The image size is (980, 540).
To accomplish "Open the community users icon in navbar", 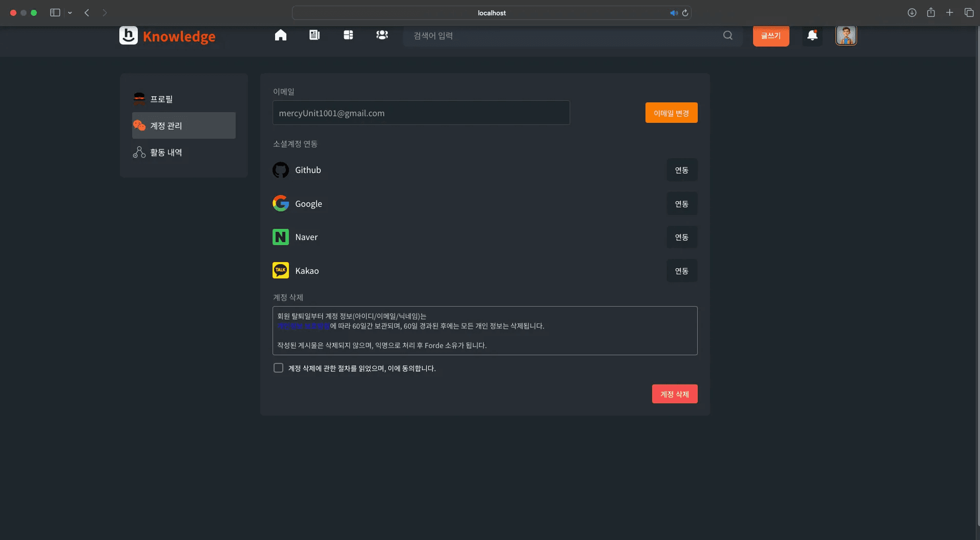I will [x=382, y=35].
